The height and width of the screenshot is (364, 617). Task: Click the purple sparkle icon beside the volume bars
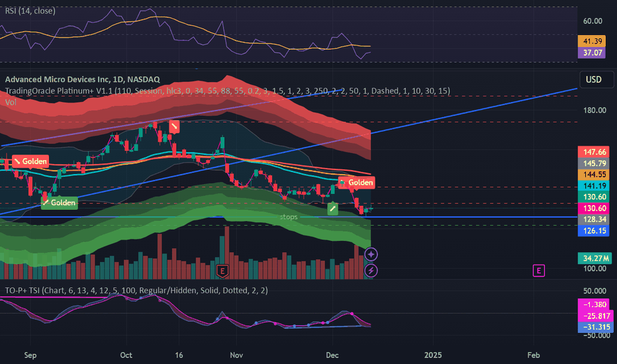371,254
